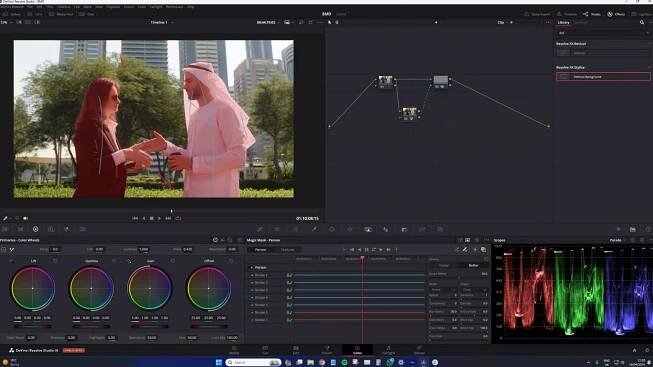The image size is (653, 367).
Task: Switch to the Person tab
Action: pos(260,250)
